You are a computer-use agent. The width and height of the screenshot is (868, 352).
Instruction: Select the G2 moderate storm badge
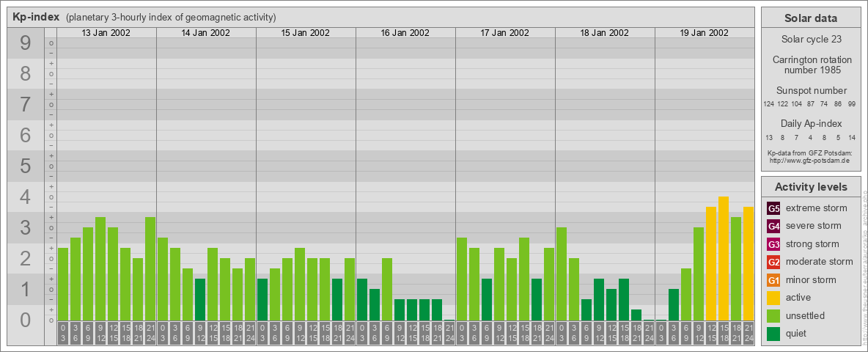773,262
